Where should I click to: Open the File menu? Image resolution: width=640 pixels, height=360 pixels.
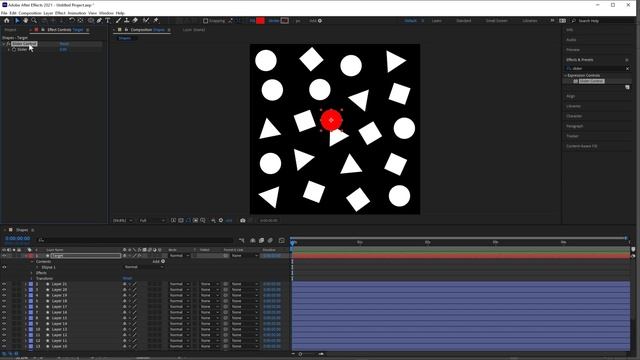pos(4,13)
